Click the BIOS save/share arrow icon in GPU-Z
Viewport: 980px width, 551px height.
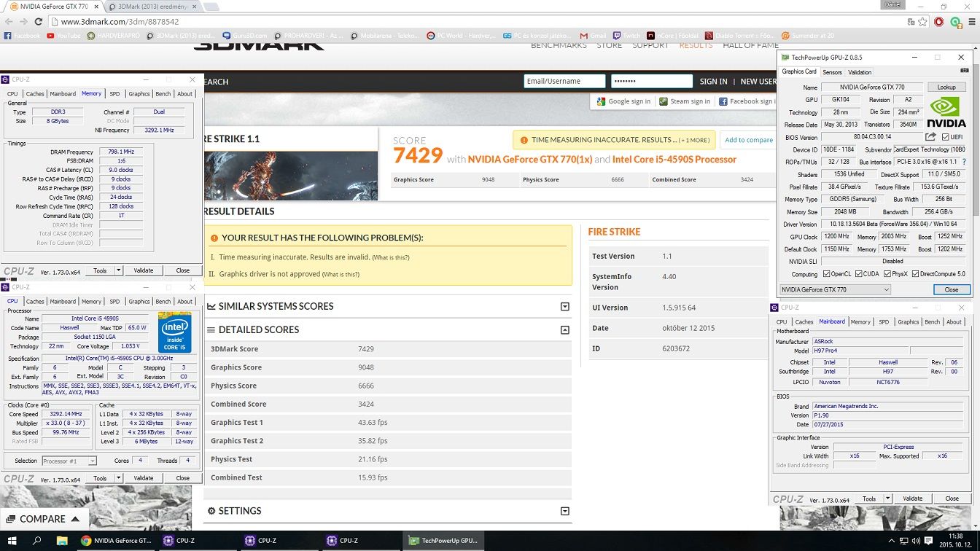pos(930,136)
